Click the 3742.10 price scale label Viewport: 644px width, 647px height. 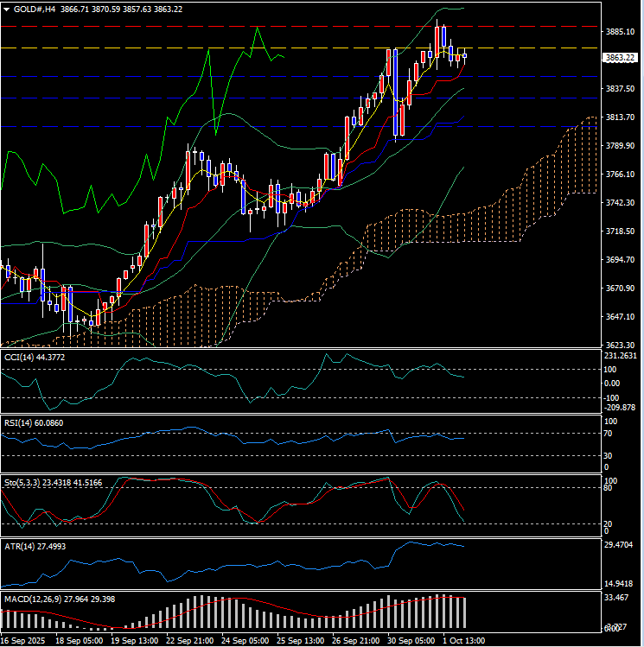[x=620, y=203]
